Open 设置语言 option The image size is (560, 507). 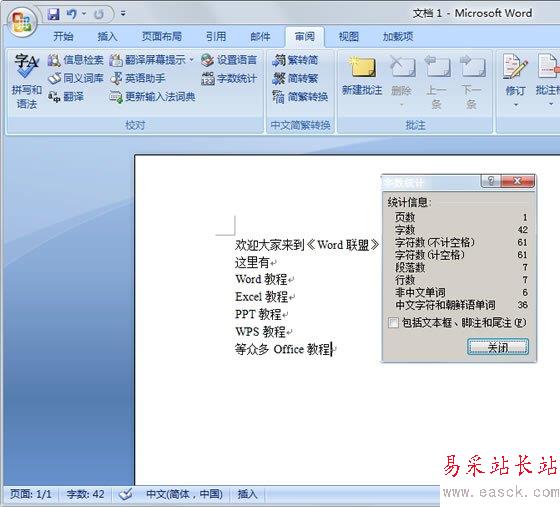229,60
